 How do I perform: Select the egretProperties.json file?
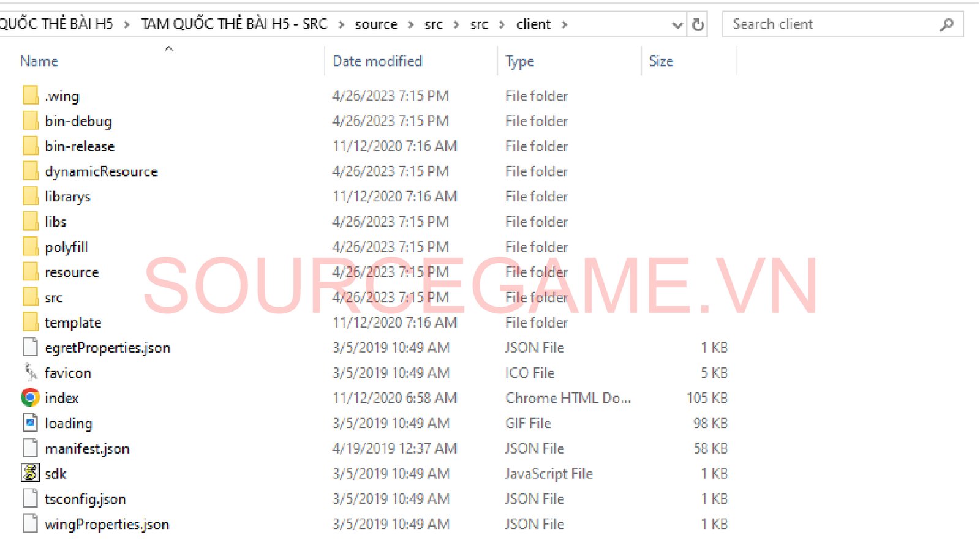click(x=108, y=348)
